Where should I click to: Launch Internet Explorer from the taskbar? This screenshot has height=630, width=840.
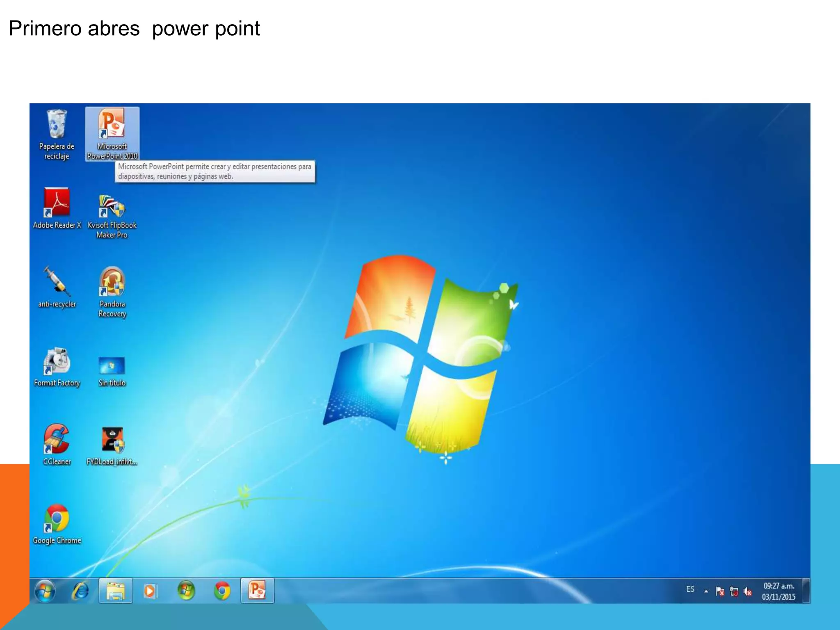pyautogui.click(x=80, y=591)
